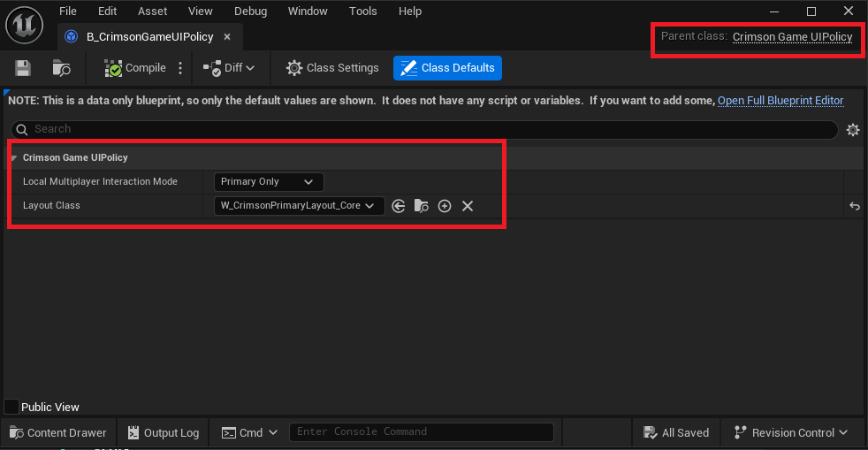Toggle the Public View checkbox
The width and height of the screenshot is (868, 450).
(11, 407)
